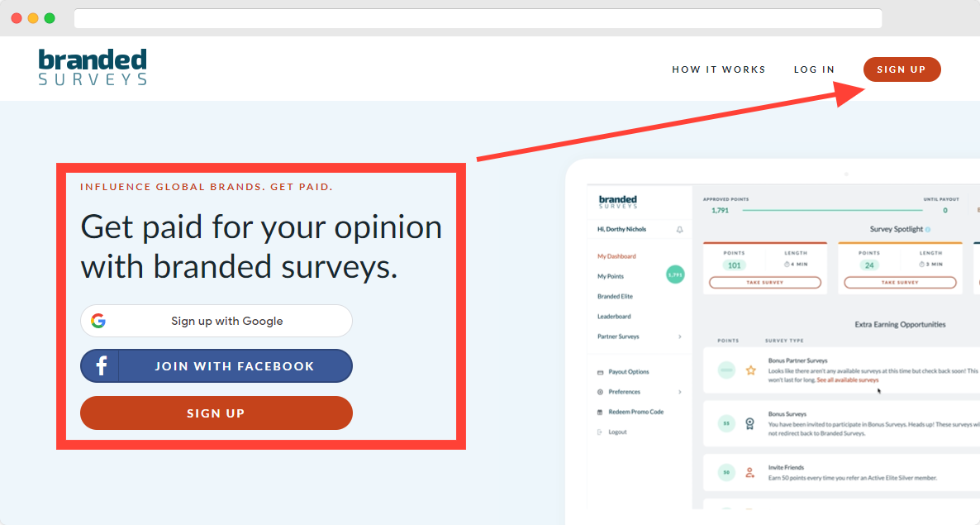Click the Google logo icon
The height and width of the screenshot is (525, 980).
coord(98,321)
